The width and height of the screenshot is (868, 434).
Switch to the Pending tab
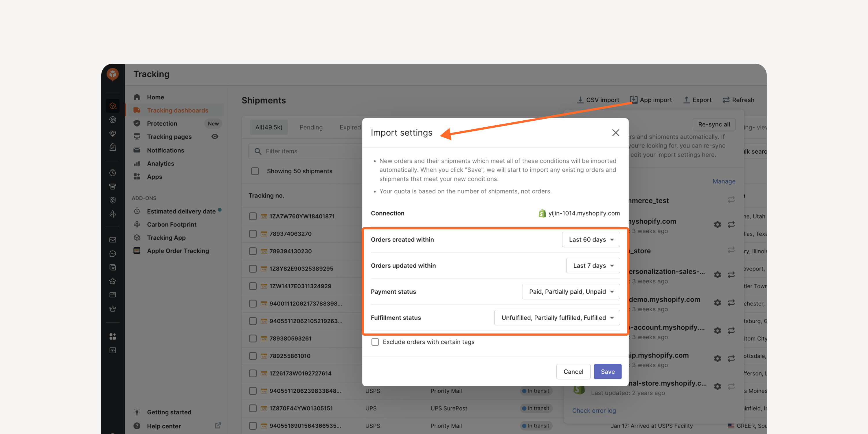(x=311, y=127)
